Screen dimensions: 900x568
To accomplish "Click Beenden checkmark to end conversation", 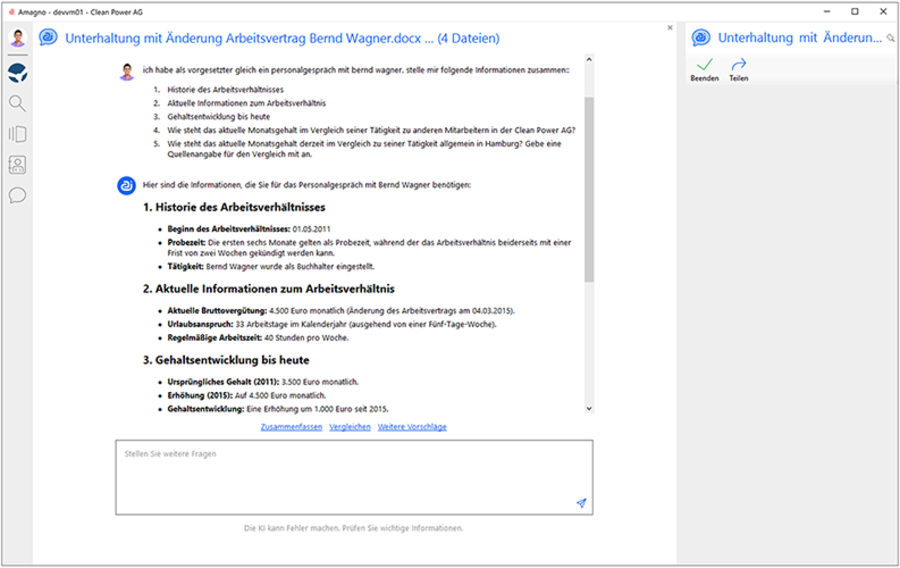I will 704,69.
